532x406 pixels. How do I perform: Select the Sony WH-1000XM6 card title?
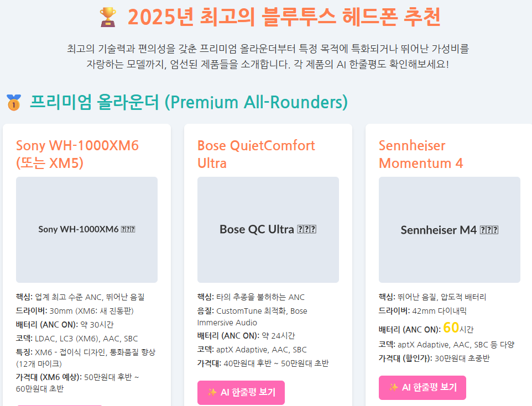[77, 154]
